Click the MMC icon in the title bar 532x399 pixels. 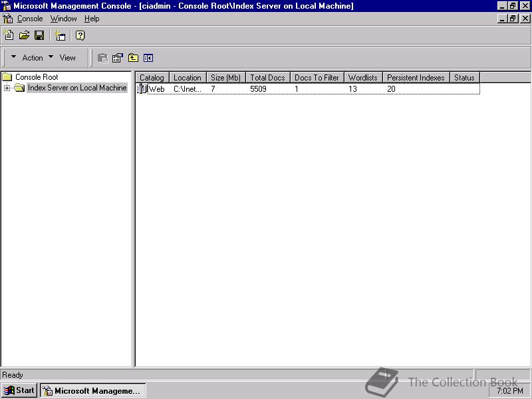point(6,6)
